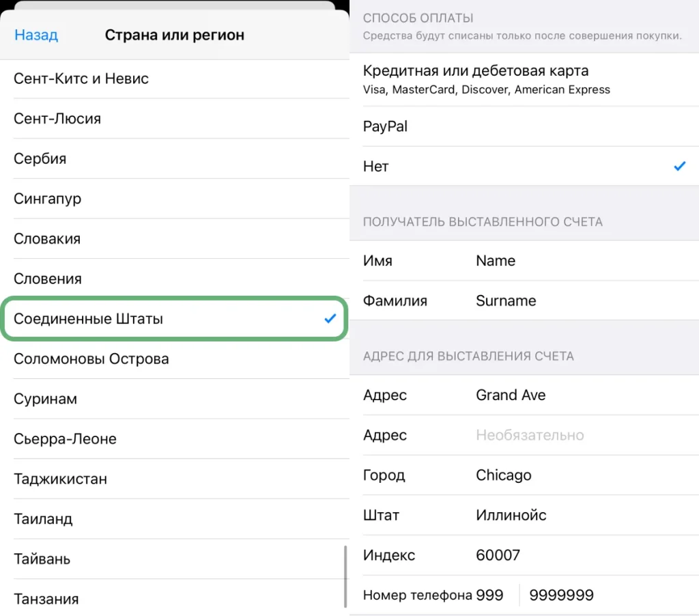This screenshot has height=616, width=699.
Task: Select Таиланд from the countries
Action: coord(43,519)
